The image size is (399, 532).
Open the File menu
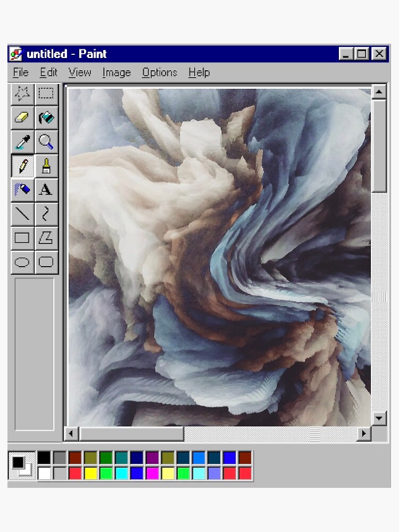(21, 72)
